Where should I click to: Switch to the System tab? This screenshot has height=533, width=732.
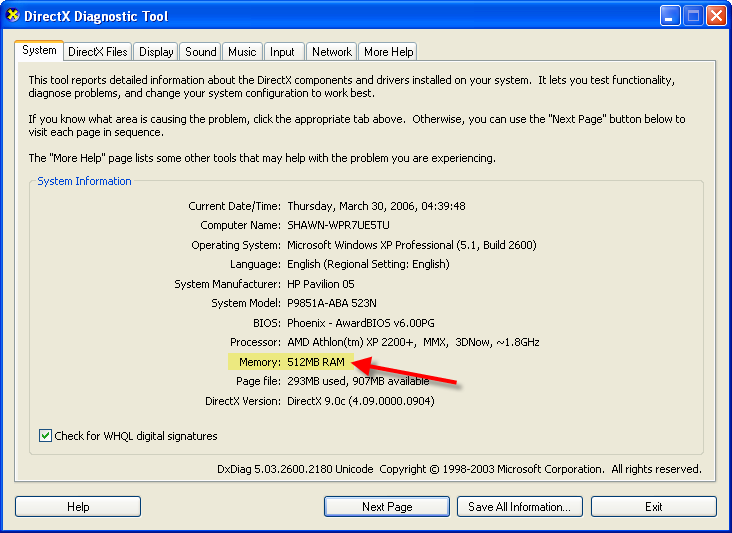39,50
